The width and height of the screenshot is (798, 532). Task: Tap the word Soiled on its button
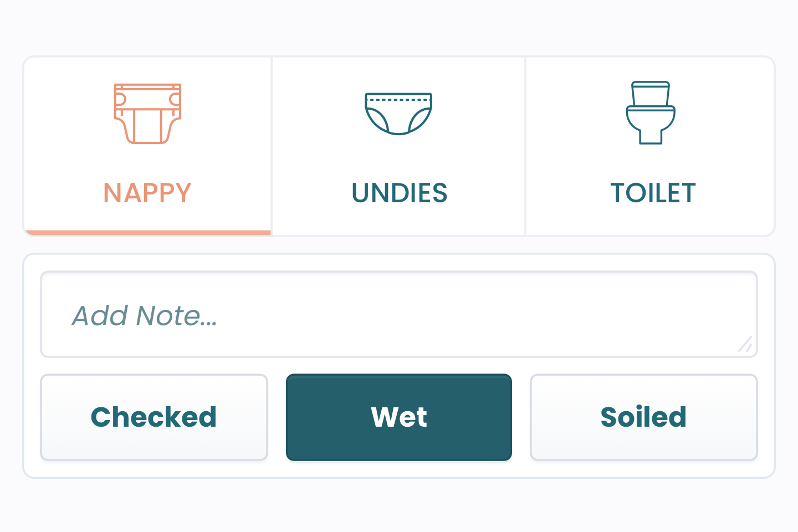click(x=644, y=417)
